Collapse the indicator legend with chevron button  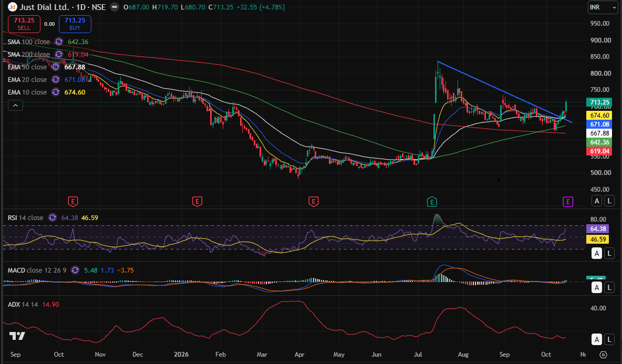[15, 106]
